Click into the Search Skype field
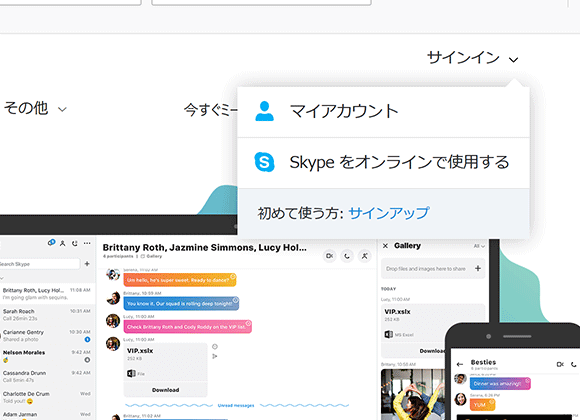Viewport: 580px width, 420px height. (39, 264)
